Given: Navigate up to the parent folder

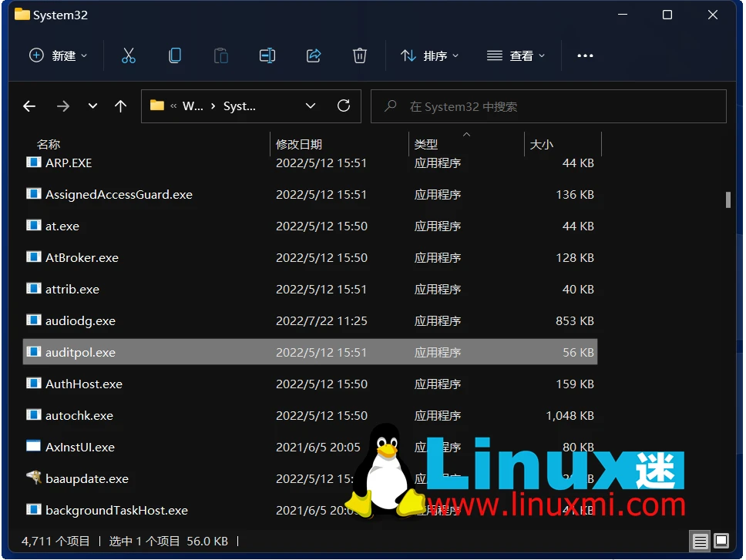Looking at the screenshot, I should point(120,106).
